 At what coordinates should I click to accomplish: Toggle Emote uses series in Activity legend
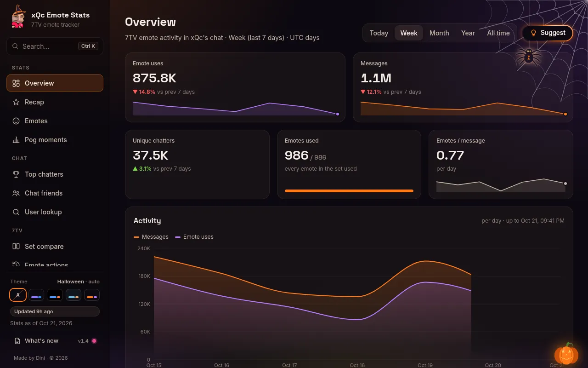[x=194, y=237]
